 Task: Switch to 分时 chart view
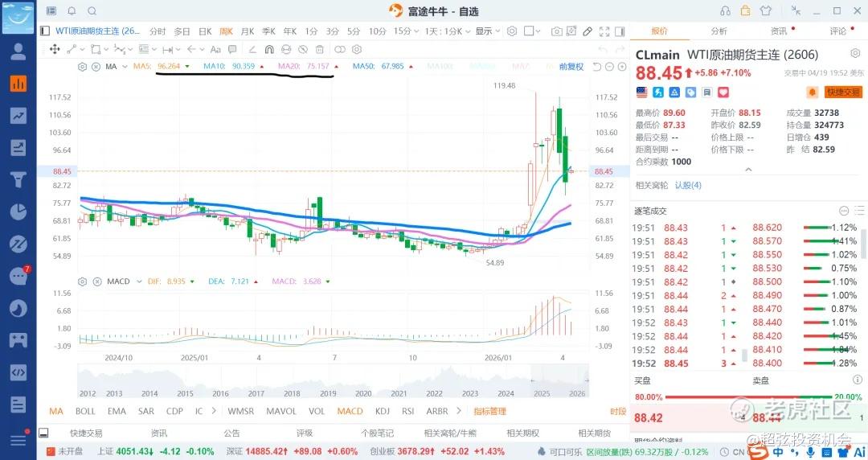click(x=158, y=31)
